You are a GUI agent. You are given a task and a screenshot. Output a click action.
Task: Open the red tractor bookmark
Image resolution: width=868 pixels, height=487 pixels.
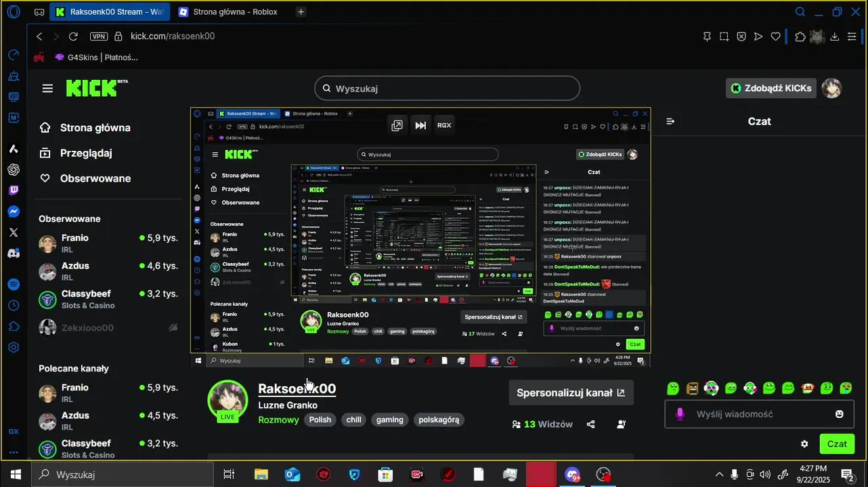point(39,57)
